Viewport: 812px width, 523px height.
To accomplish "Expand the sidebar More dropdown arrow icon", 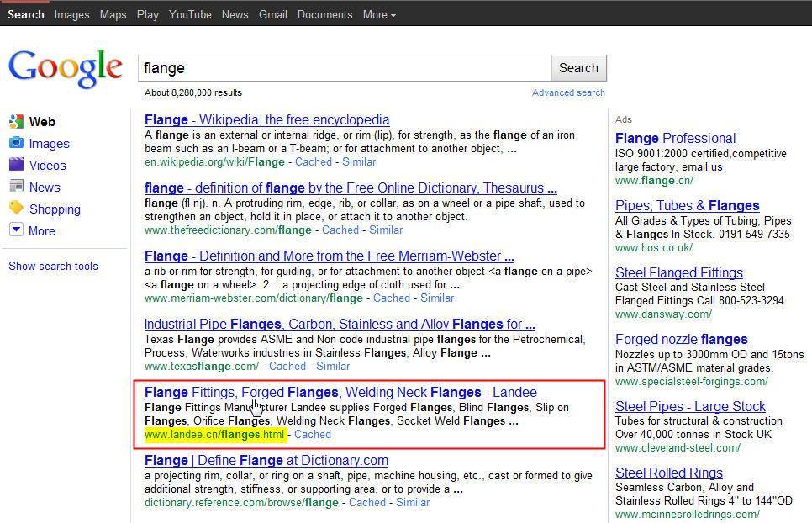I will click(16, 230).
